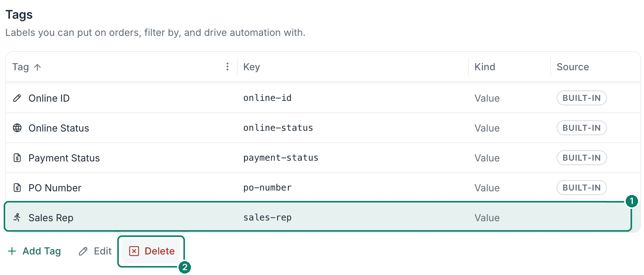Click the BUILT-IN badge for PO Number
The width and height of the screenshot is (644, 275).
582,188
